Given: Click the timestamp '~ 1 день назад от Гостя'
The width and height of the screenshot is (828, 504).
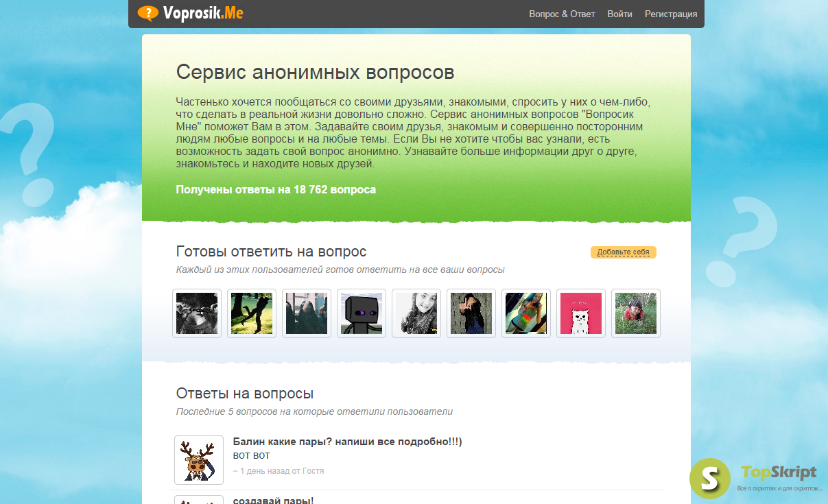Looking at the screenshot, I should coord(279,471).
